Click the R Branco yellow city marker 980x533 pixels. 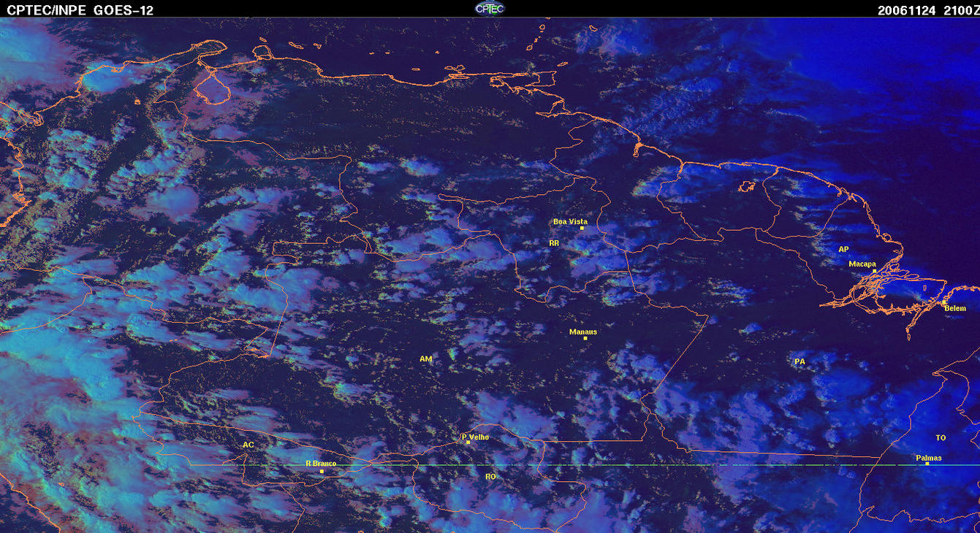click(x=322, y=471)
